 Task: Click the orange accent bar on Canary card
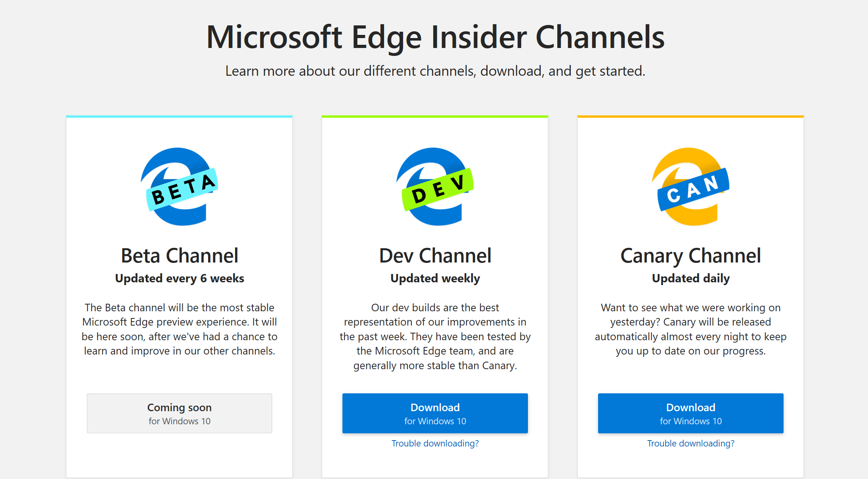click(690, 116)
